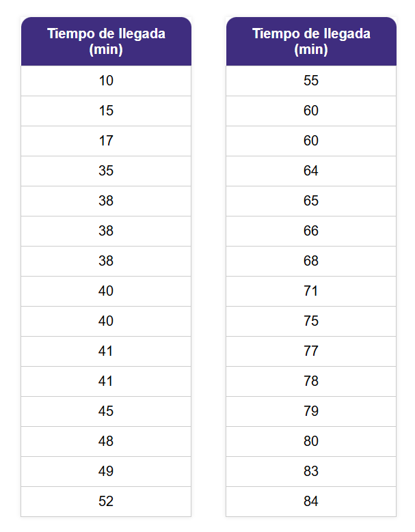Select the cell containing 78
This screenshot has height=532, width=415.
click(311, 381)
